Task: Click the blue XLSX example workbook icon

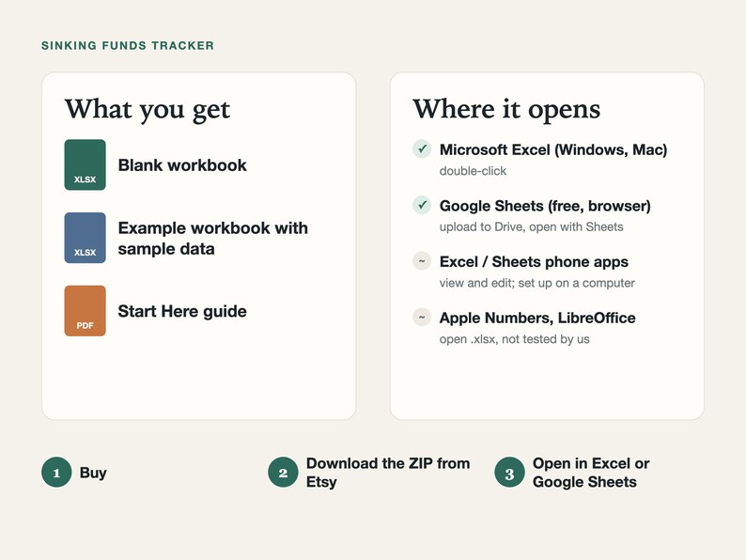Action: point(85,238)
